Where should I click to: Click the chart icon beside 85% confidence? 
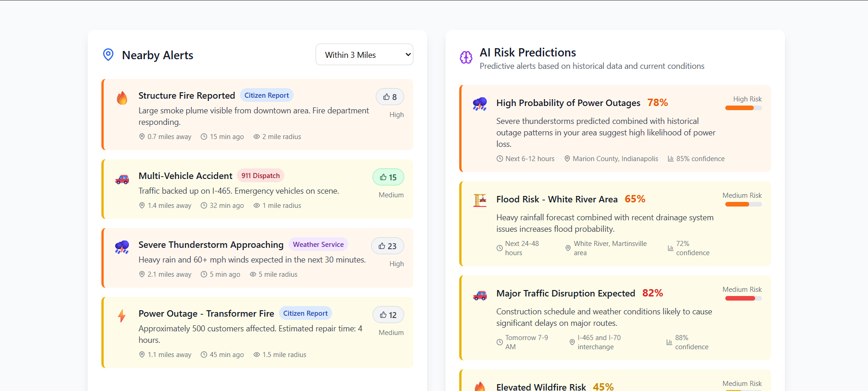[x=671, y=159]
